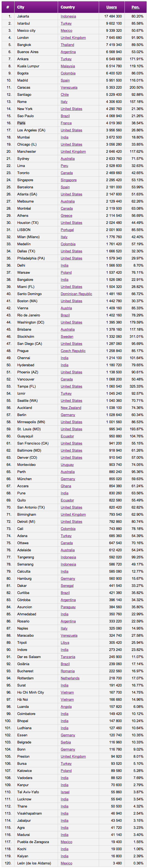Screen dimensions: 148x868
Task: Open the France link in Paris row
Action: [66, 123]
